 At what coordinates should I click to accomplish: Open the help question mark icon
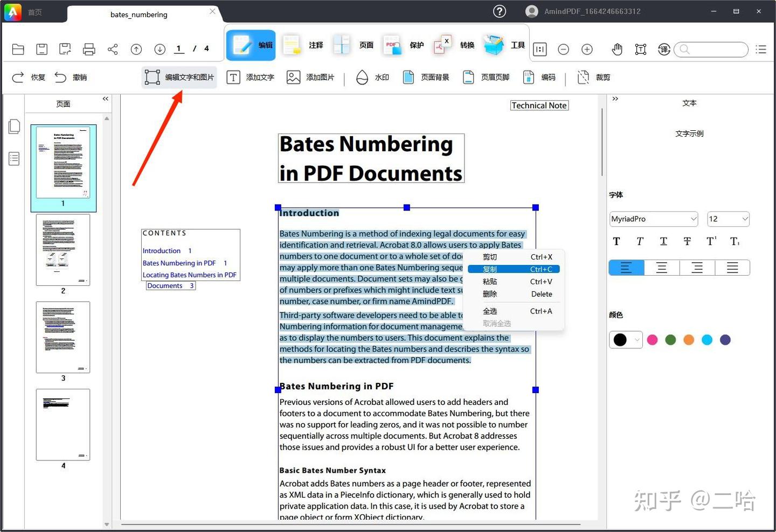[500, 11]
